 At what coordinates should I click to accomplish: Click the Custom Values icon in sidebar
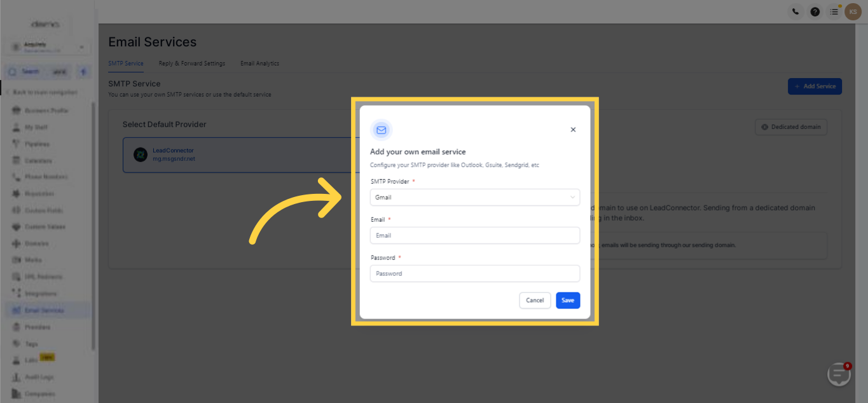tap(17, 227)
